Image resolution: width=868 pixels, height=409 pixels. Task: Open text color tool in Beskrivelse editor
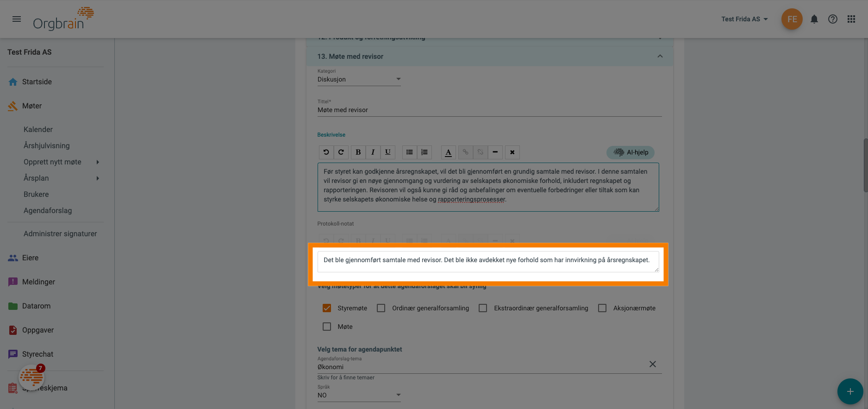coord(448,152)
